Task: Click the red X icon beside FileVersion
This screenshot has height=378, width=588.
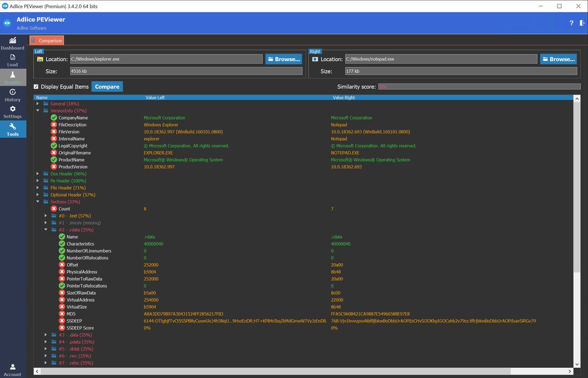Action: (x=54, y=132)
